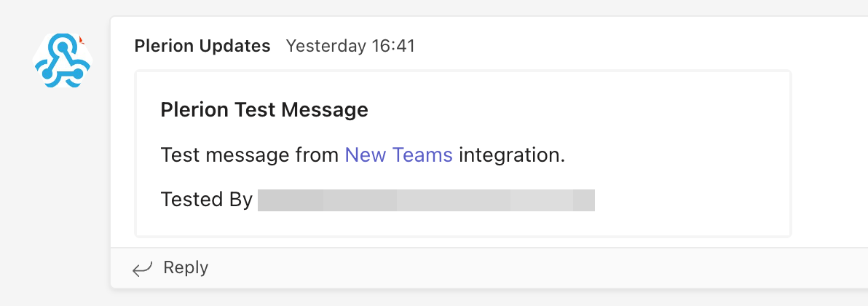868x306 pixels.
Task: Click the Plerion Test Message heading
Action: 264,110
